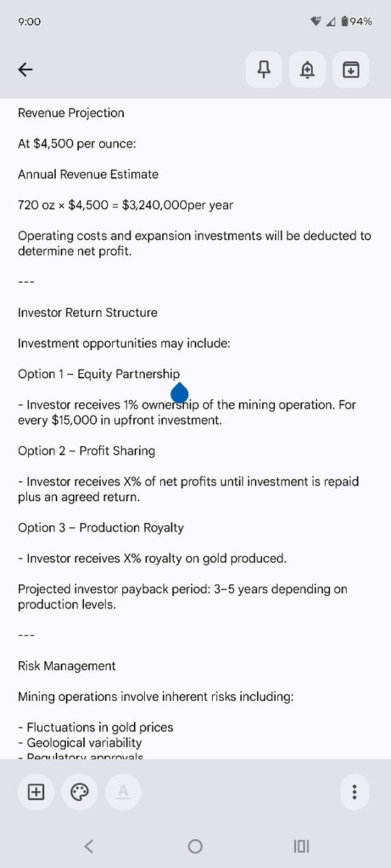Add a reminder with the bell icon
The image size is (391, 868).
(x=308, y=69)
